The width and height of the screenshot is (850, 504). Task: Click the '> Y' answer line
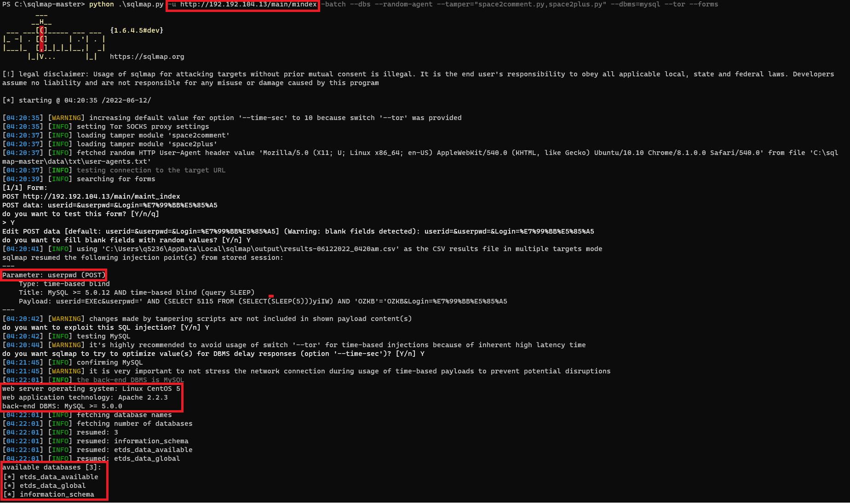click(x=8, y=223)
